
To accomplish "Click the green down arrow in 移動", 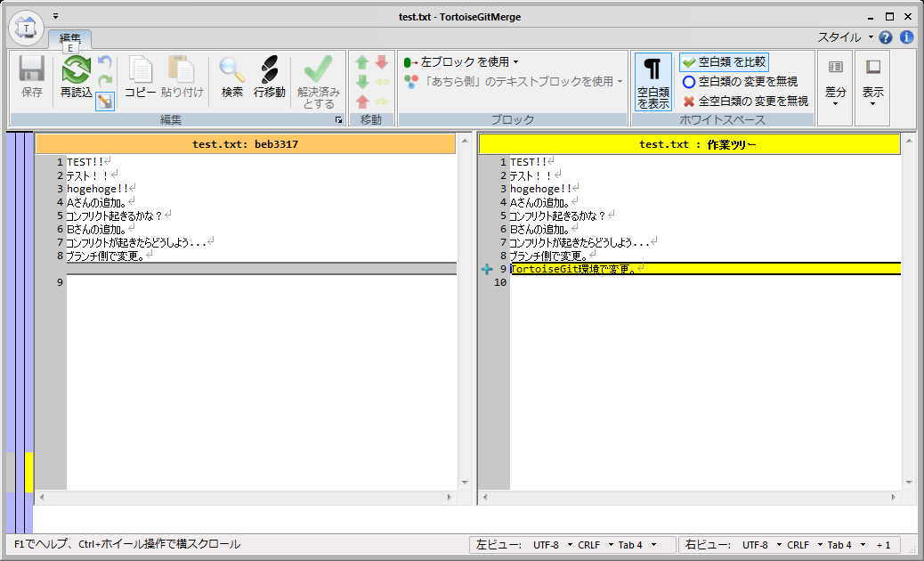I will (x=362, y=82).
